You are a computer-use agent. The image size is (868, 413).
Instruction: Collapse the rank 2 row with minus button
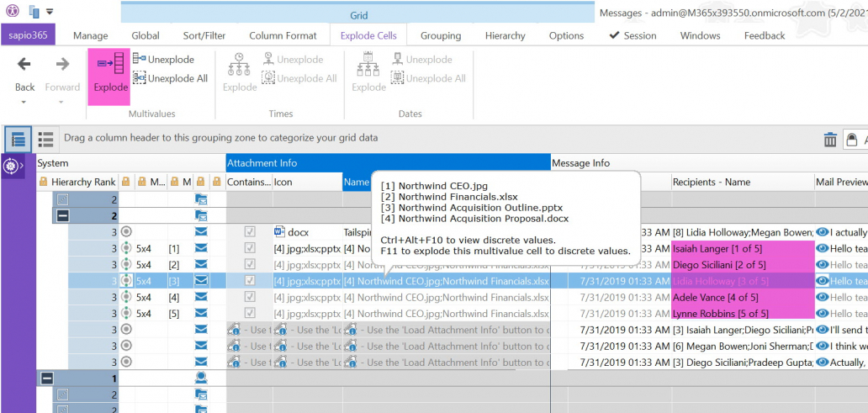pyautogui.click(x=63, y=215)
